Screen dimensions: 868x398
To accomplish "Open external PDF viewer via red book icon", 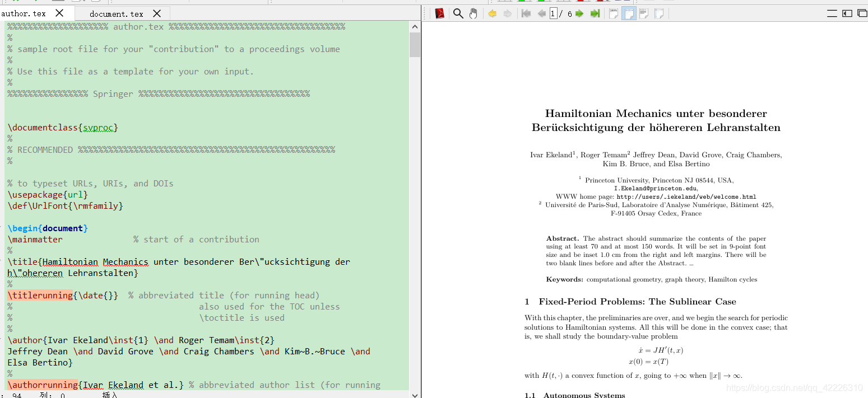I will coord(439,13).
